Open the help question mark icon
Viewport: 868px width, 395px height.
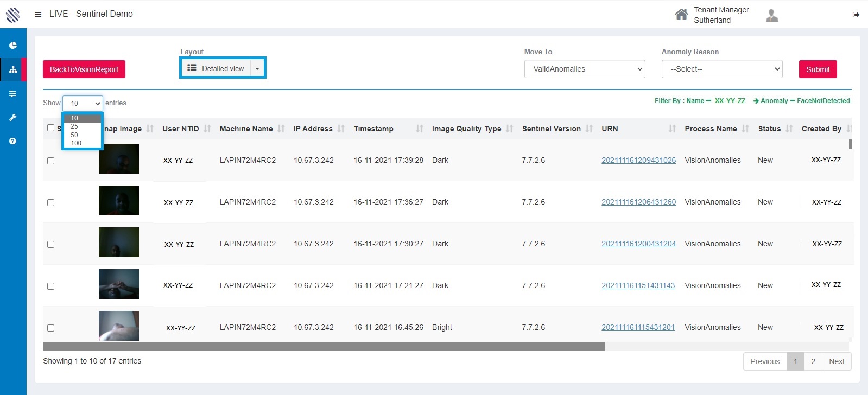pos(13,141)
